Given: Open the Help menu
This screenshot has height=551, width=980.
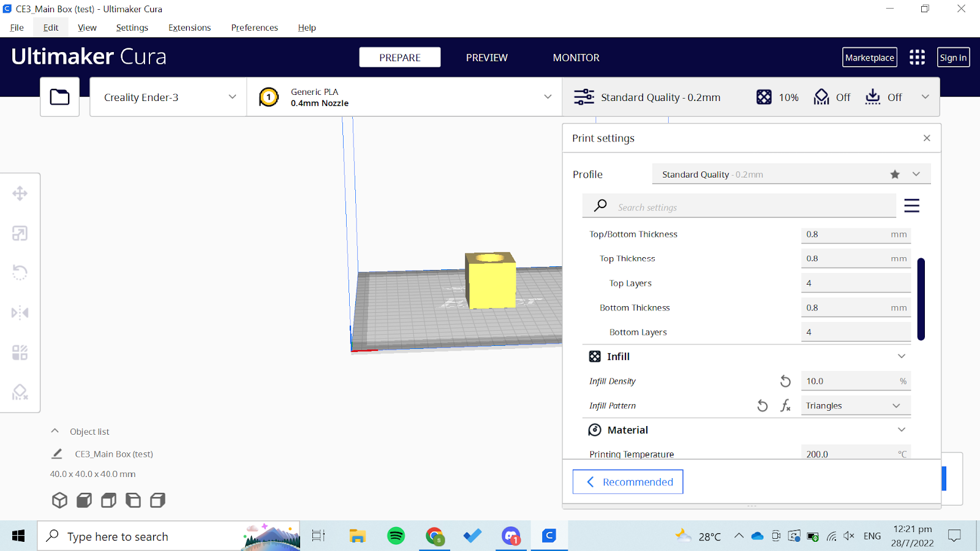Looking at the screenshot, I should (307, 28).
